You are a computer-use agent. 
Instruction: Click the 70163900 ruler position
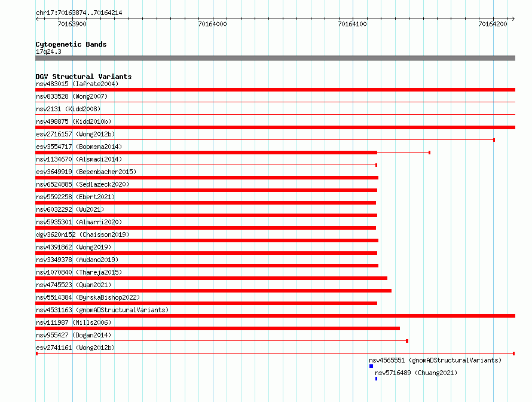(x=72, y=24)
